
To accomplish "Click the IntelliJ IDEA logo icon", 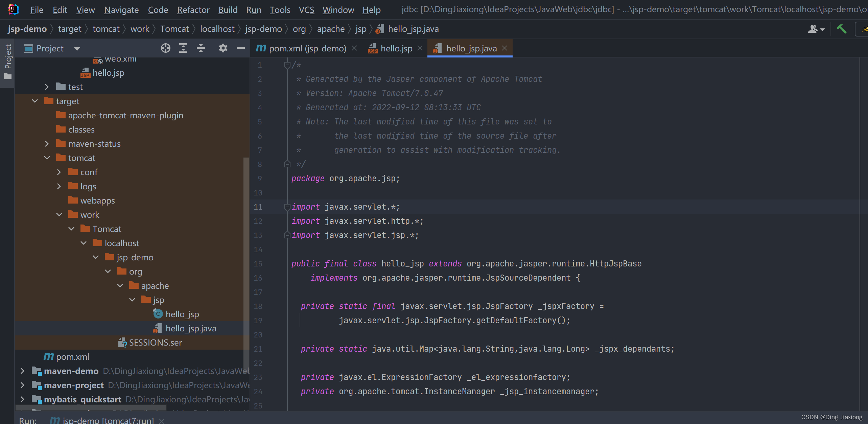I will tap(13, 9).
